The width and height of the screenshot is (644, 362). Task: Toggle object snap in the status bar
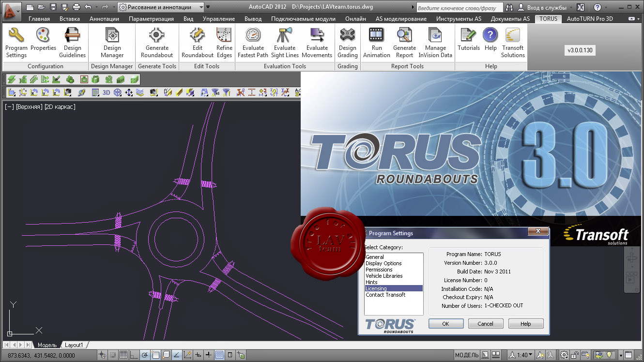[x=155, y=355]
